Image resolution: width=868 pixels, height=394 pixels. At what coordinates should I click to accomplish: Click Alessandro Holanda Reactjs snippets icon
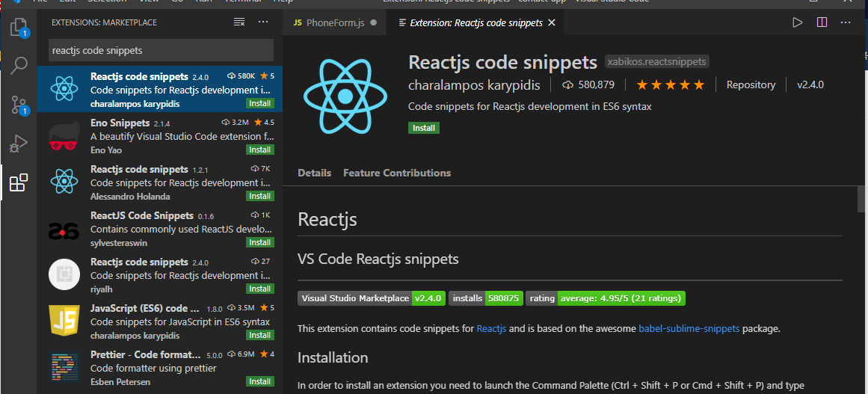click(x=64, y=181)
